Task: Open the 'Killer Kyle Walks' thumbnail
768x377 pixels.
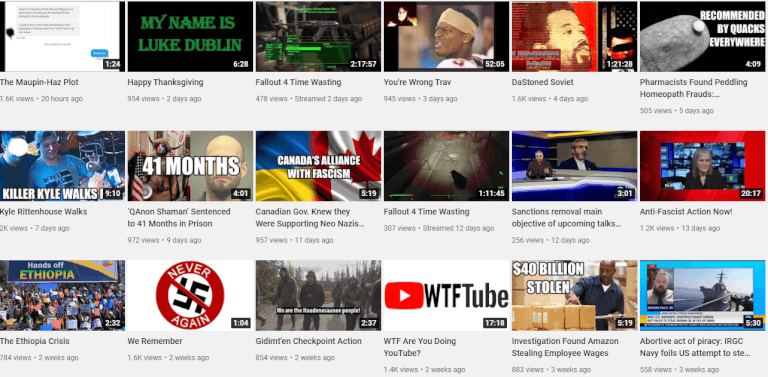Action: [62, 166]
